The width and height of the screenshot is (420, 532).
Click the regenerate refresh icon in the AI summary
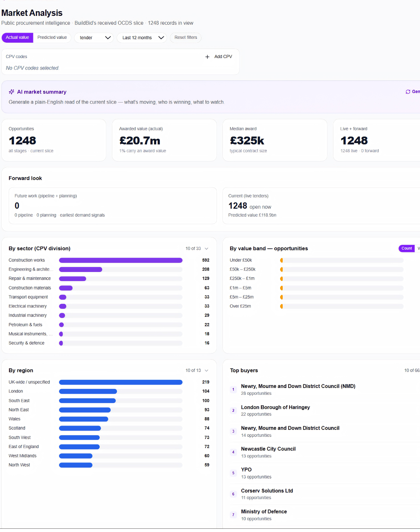click(408, 92)
